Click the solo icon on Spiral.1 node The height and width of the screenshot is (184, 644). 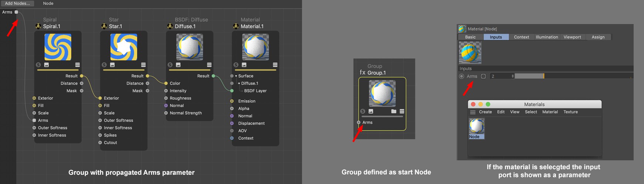pos(38,65)
